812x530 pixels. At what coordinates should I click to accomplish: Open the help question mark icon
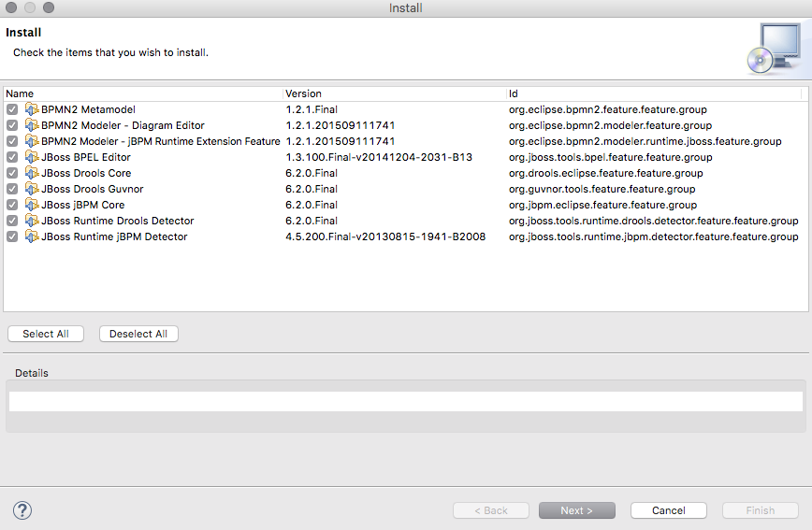(22, 510)
